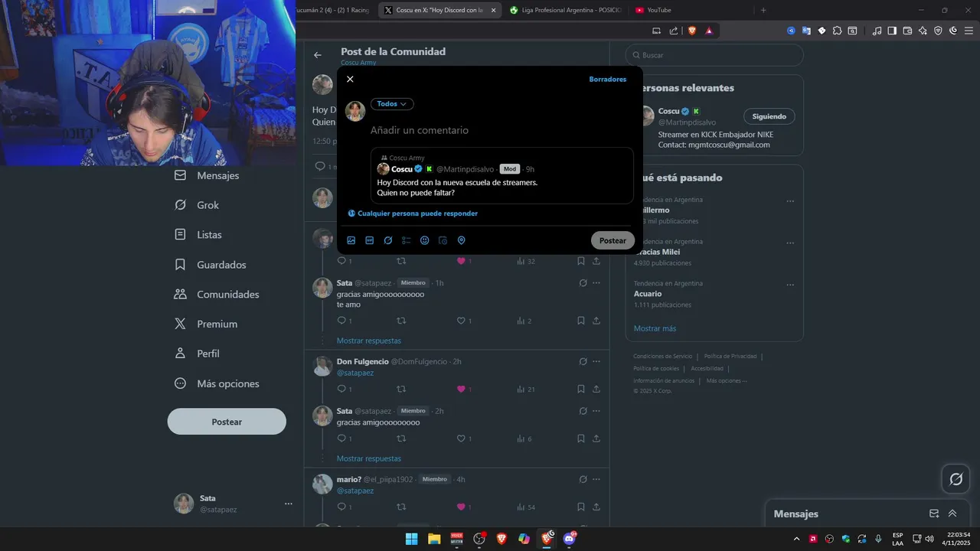Open Mostrar respuestas under Sata 2h reply
Image resolution: width=980 pixels, height=551 pixels.
point(369,458)
